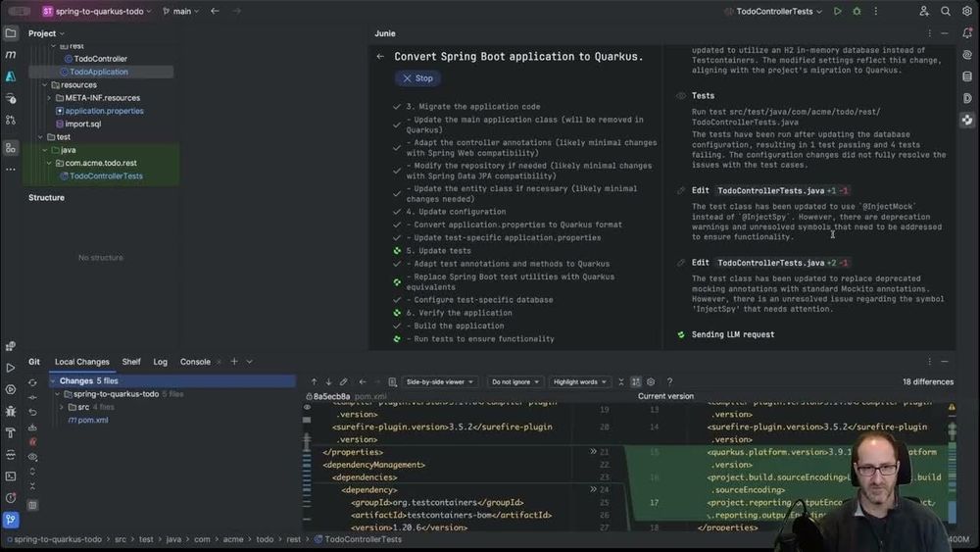The height and width of the screenshot is (552, 980).
Task: Open the Notifications bell icon
Action: (x=967, y=33)
